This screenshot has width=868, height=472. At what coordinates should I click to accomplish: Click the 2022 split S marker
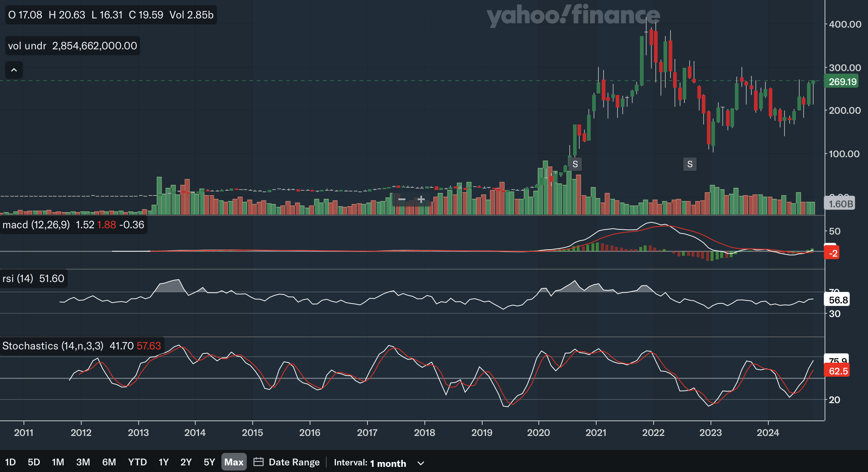pos(690,164)
